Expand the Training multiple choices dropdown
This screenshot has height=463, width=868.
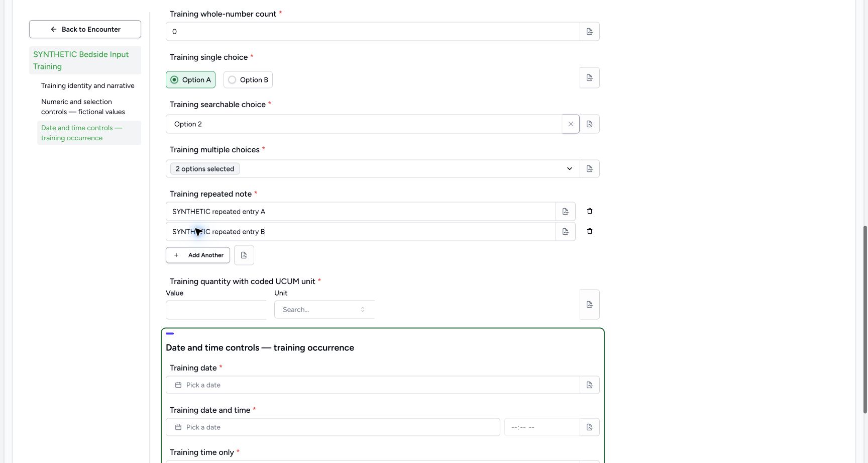point(570,169)
